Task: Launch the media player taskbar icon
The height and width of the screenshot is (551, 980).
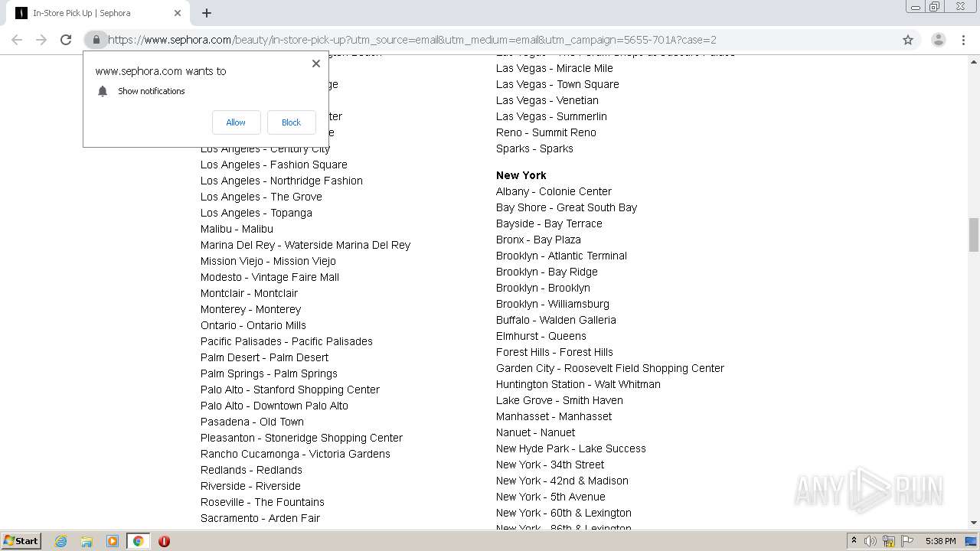Action: tap(113, 541)
